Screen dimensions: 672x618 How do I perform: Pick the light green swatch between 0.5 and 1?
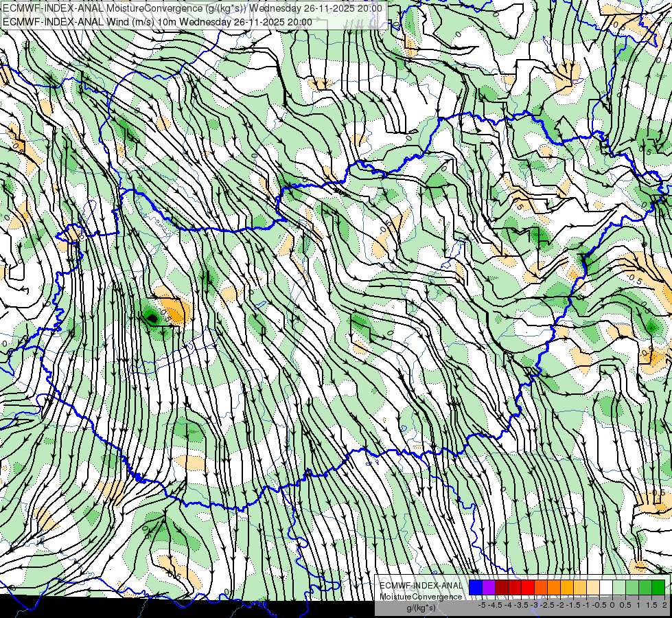(632, 587)
